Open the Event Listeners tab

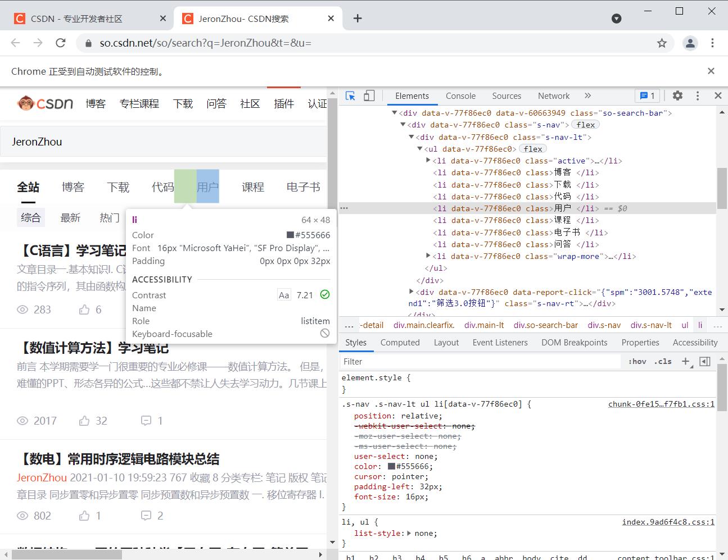click(500, 343)
